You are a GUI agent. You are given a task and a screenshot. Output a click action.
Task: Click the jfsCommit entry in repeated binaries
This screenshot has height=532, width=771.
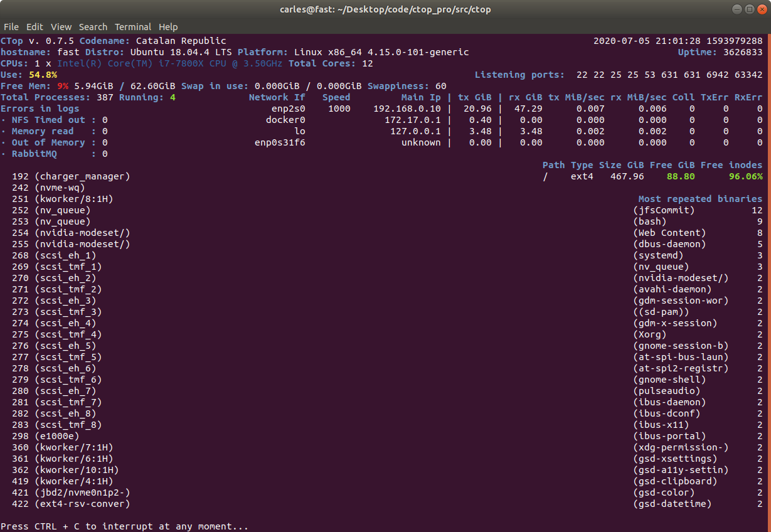coord(664,210)
